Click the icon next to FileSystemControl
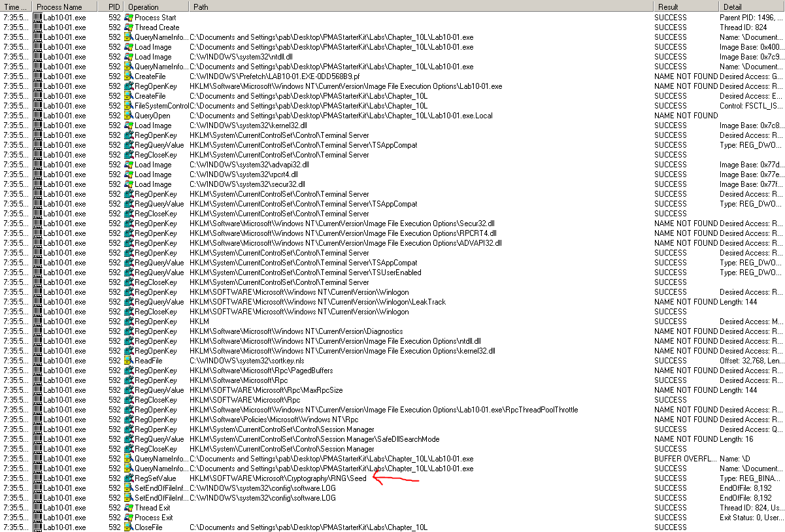This screenshot has width=785, height=532. [129, 106]
